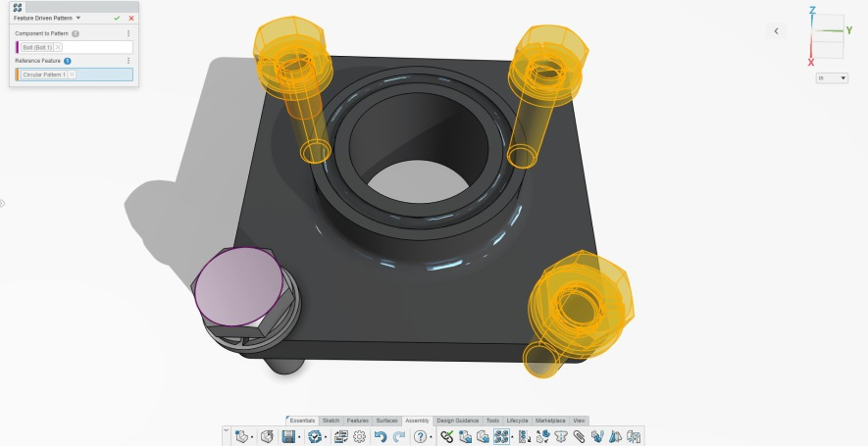868x446 pixels.
Task: Switch to the Sketch tab
Action: tap(331, 421)
